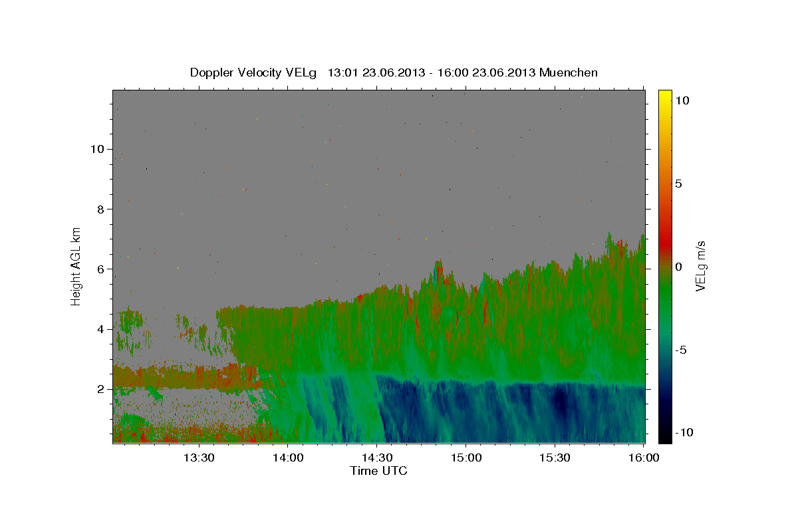Click the 'Height AGL km' axis label
This screenshot has height=532, width=798.
(x=76, y=266)
